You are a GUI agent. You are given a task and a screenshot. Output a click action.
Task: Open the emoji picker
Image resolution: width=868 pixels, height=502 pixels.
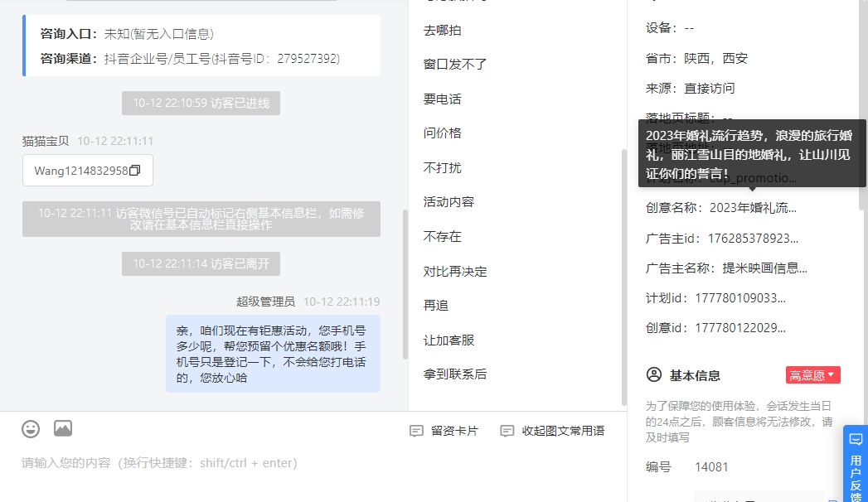pos(31,429)
